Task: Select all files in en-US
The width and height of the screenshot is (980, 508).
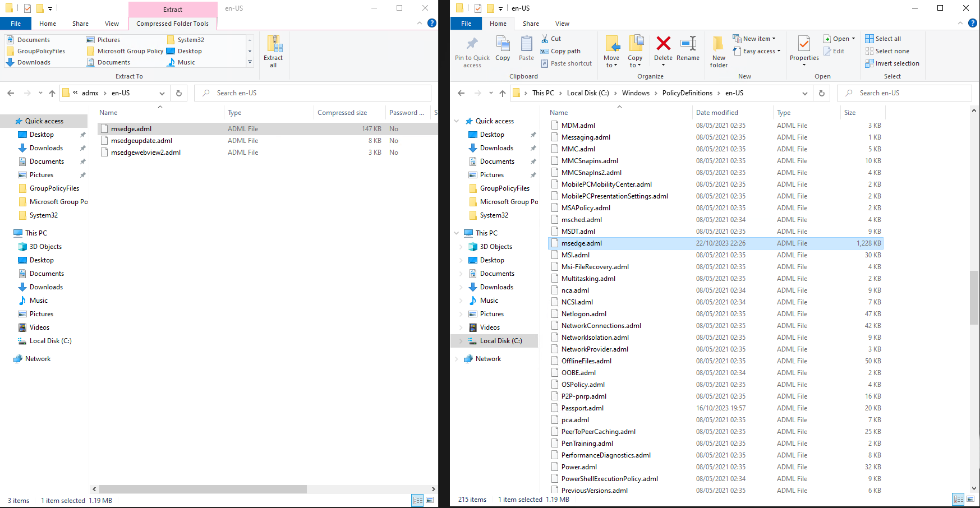Action: pyautogui.click(x=884, y=38)
